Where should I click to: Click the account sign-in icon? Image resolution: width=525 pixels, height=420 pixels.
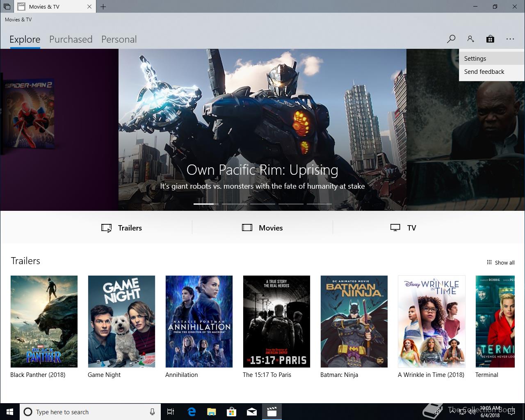pyautogui.click(x=470, y=39)
